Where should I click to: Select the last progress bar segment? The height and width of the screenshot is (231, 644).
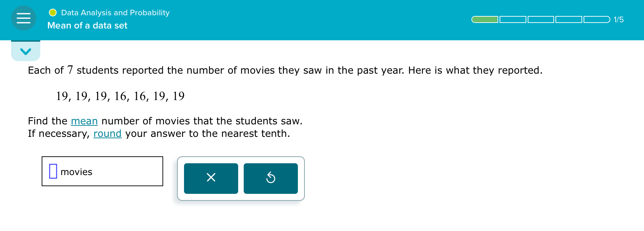coord(597,19)
